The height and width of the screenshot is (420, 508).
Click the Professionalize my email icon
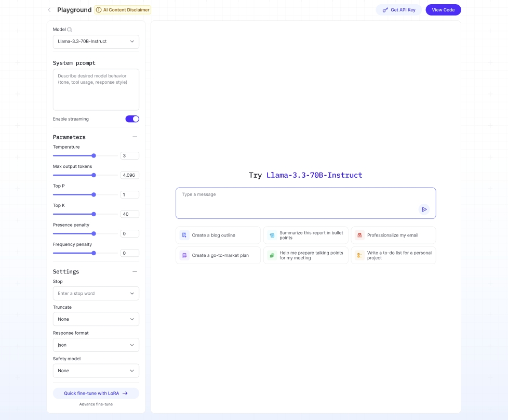click(359, 235)
